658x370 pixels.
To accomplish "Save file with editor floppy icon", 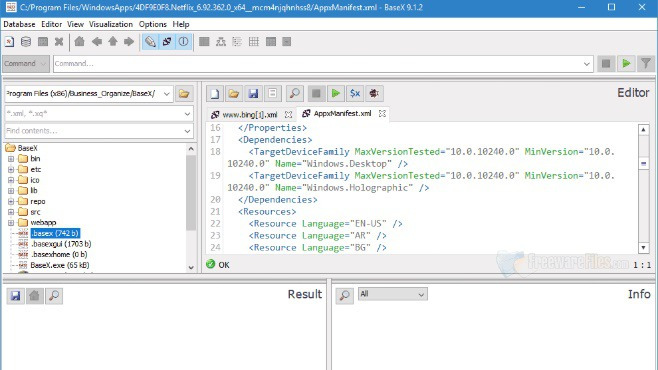I will coord(253,94).
